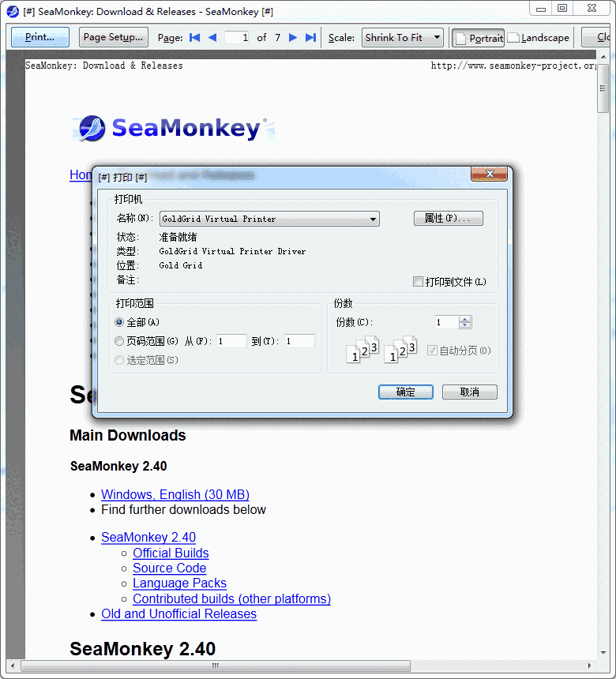Go to first page arrow icon

pos(195,37)
